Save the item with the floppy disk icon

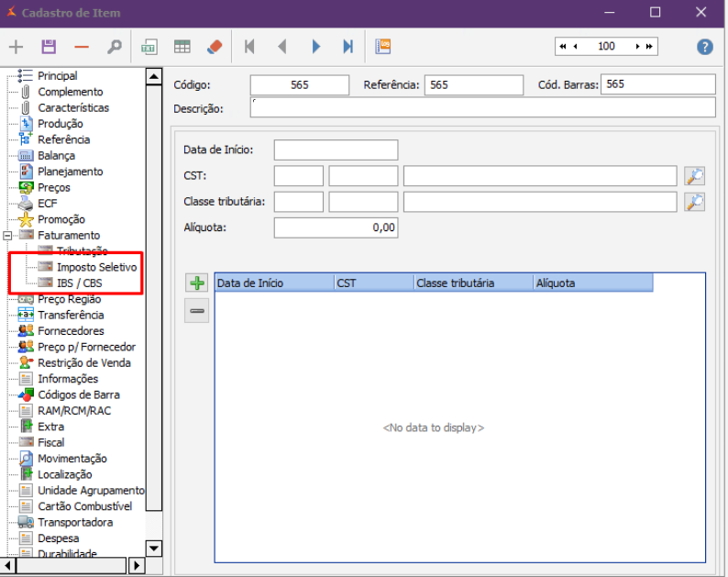tap(49, 47)
